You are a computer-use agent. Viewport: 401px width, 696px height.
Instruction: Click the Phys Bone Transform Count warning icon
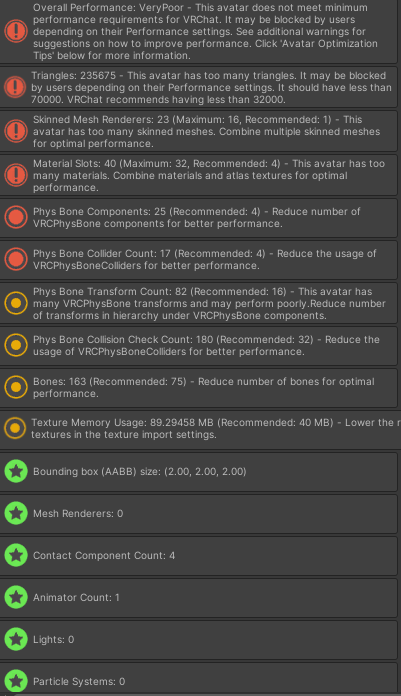(16, 303)
